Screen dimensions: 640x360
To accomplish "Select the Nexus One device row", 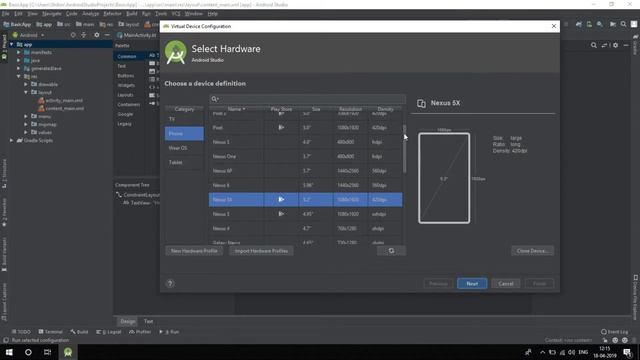I will tap(305, 156).
